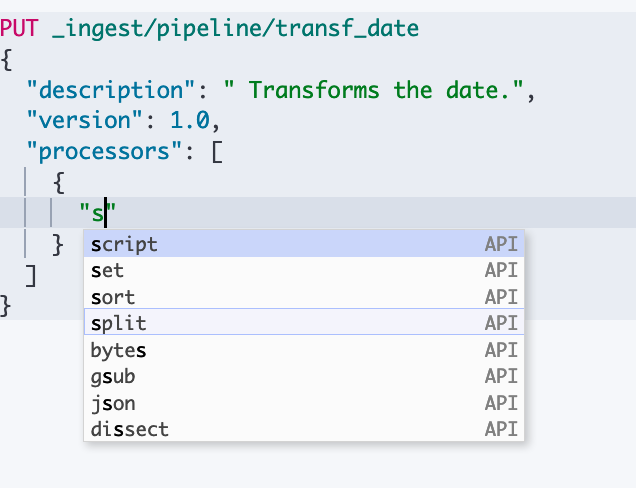Click the _ingest/pipeline/transf_date request path
Viewport: 636px width, 488px height.
(x=234, y=29)
